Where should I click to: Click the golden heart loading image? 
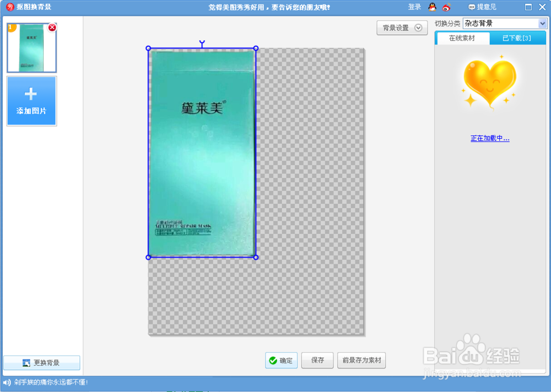click(x=490, y=84)
